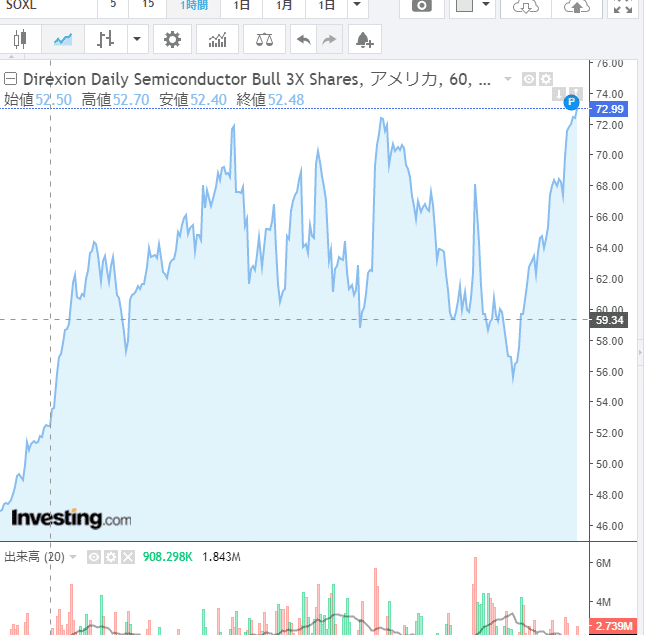The width and height of the screenshot is (647, 635).
Task: Click the 始値 52.50 open value
Action: pos(38,100)
